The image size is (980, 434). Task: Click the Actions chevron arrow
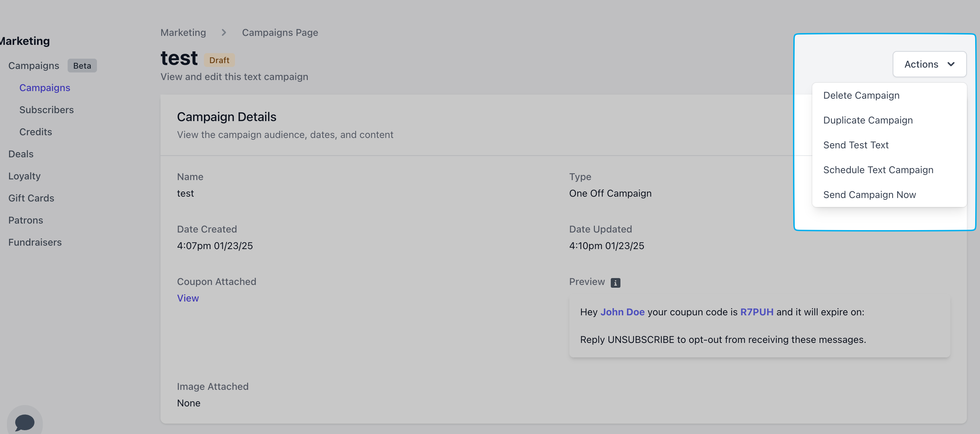pos(951,64)
